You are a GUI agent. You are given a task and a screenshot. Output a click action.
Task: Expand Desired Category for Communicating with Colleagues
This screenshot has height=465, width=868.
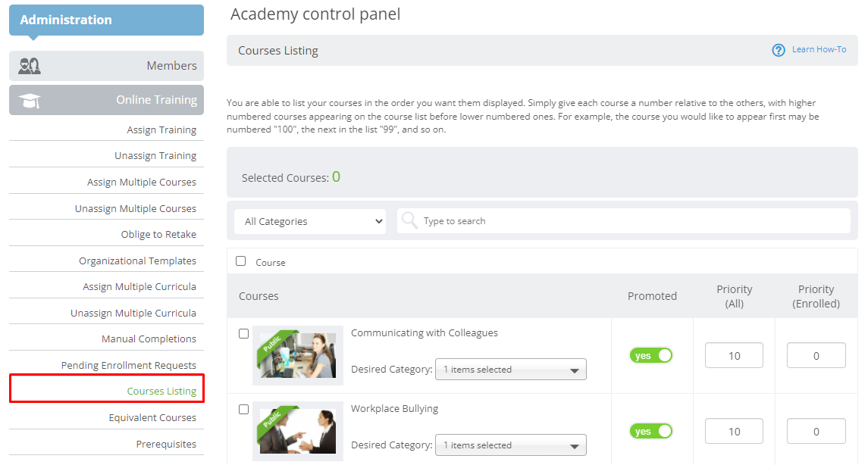click(x=510, y=370)
